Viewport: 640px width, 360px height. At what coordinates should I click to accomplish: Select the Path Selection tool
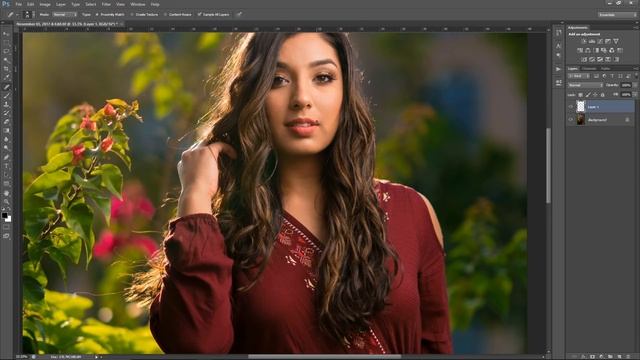6,175
